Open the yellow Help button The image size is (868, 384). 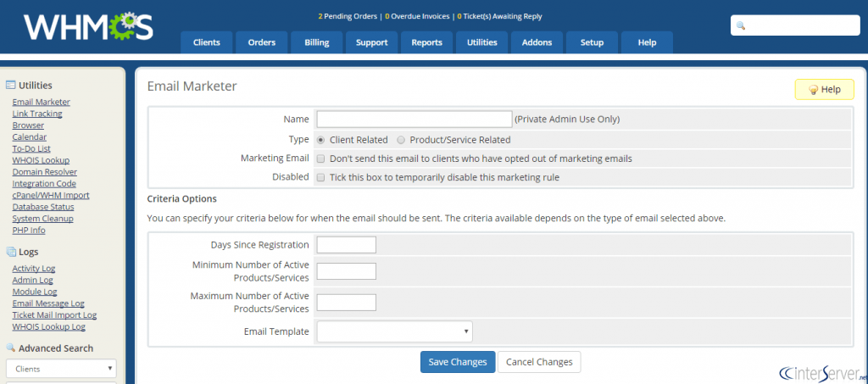click(824, 90)
